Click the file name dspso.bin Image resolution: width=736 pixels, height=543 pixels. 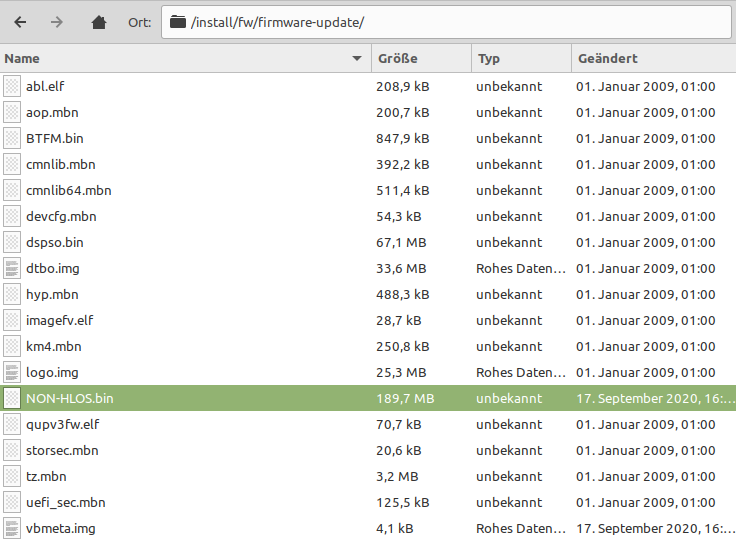(x=55, y=243)
